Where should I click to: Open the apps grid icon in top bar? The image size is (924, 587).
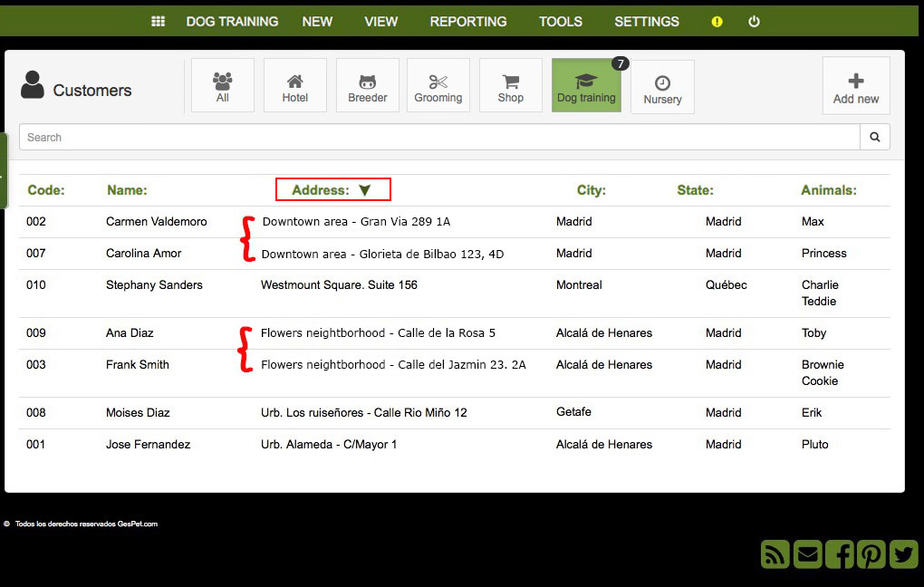click(158, 21)
